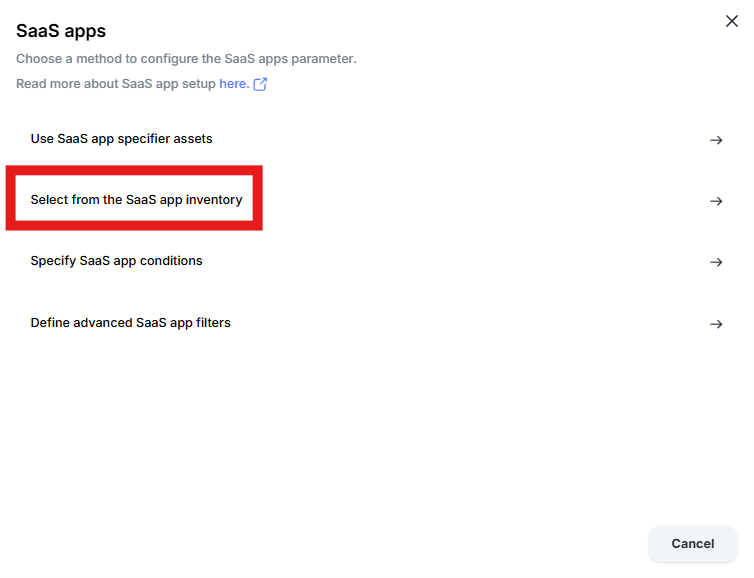Image resolution: width=754 pixels, height=578 pixels.
Task: Expand the red-highlighted inventory method row
Action: 377,201
